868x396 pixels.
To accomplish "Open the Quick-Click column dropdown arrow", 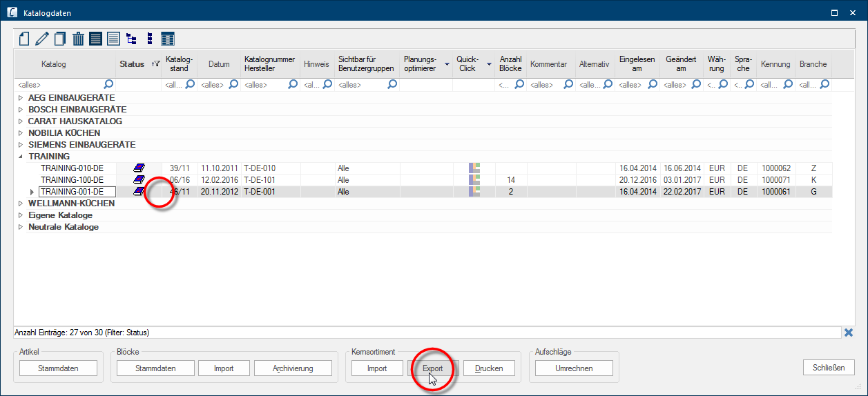I will click(x=489, y=64).
